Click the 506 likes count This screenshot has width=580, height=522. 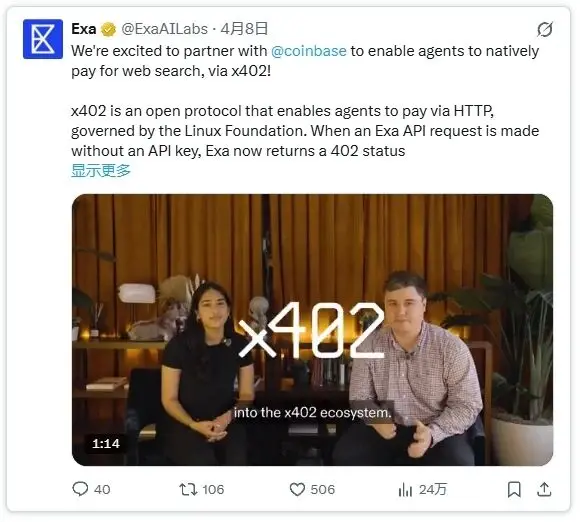(323, 489)
